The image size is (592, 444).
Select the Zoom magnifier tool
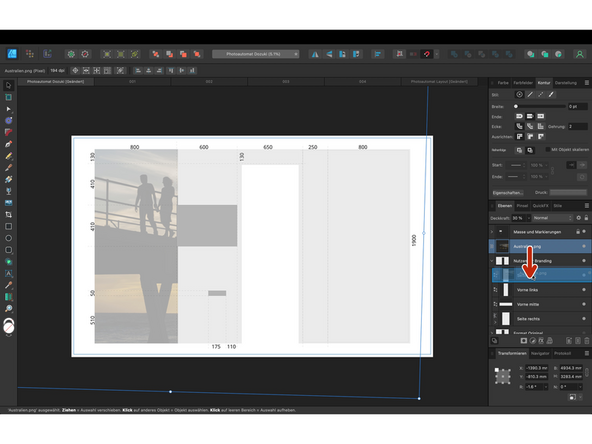point(8,308)
